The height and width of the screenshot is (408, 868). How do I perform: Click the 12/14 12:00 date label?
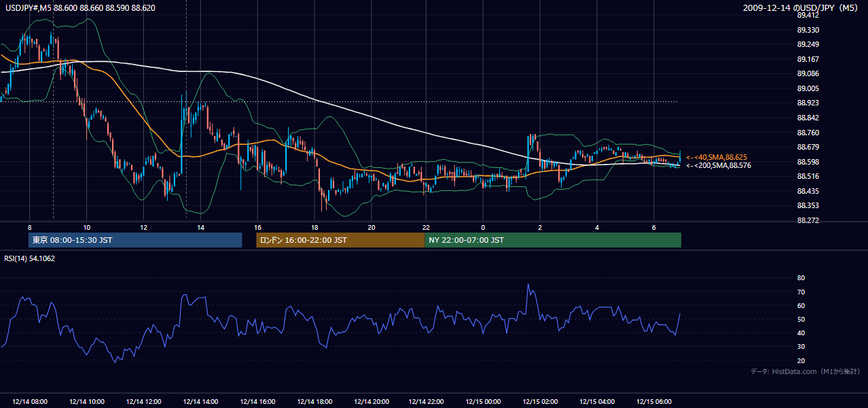coord(143,402)
